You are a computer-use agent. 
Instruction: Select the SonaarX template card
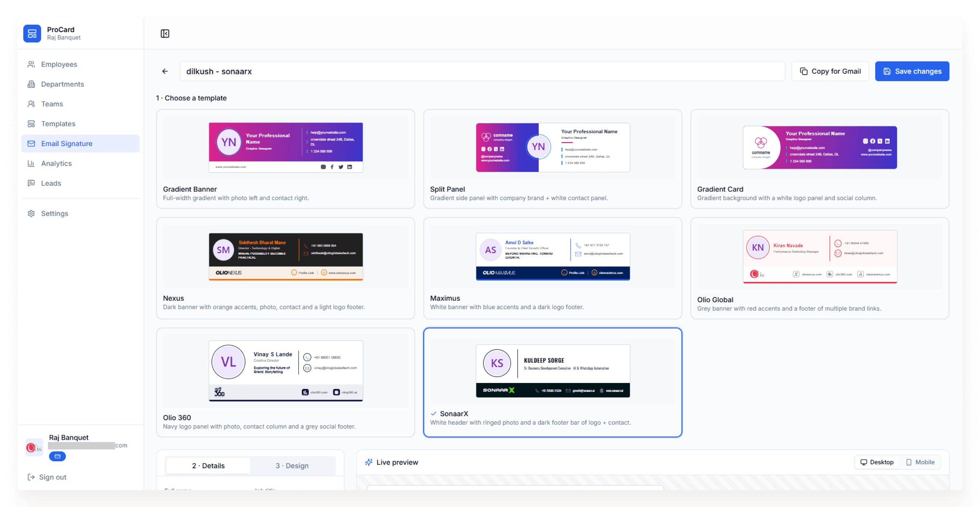coord(552,382)
